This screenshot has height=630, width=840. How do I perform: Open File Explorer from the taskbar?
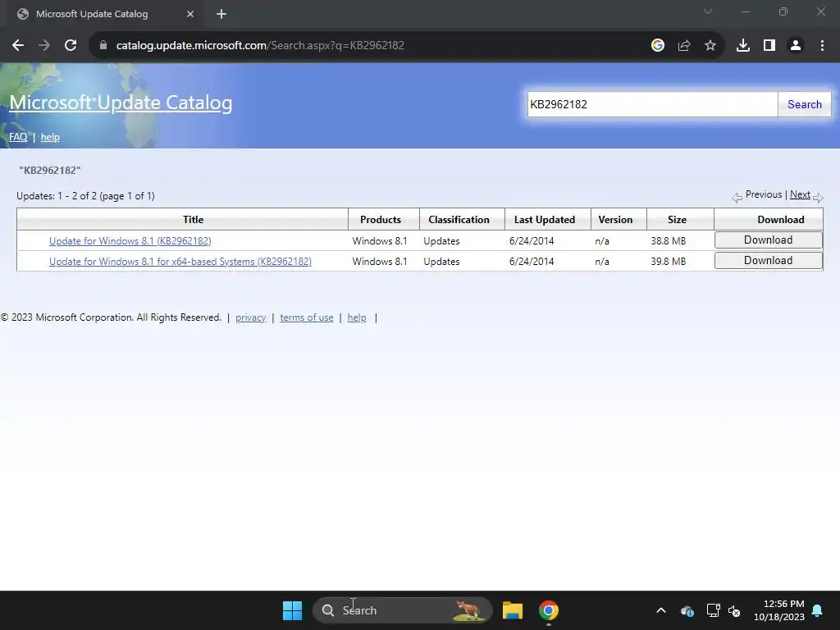click(512, 610)
